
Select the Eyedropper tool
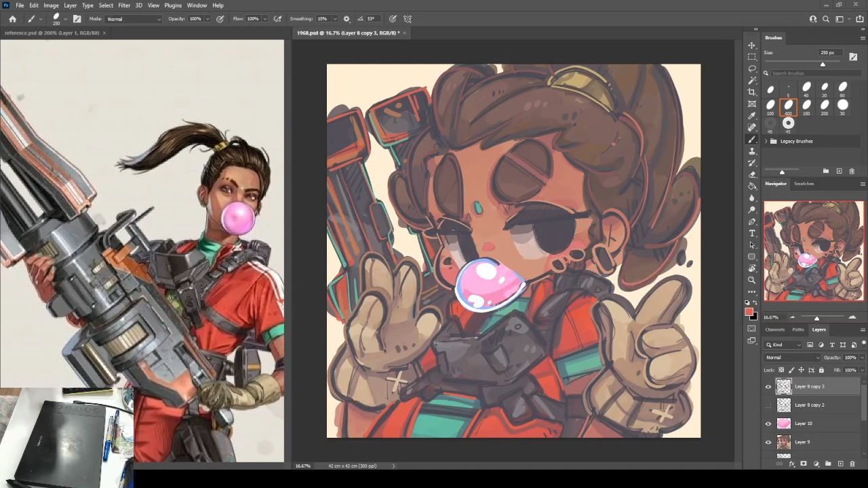[751, 116]
